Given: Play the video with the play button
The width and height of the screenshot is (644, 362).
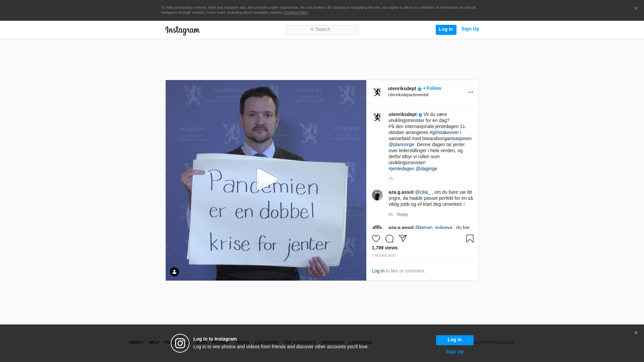Looking at the screenshot, I should [x=266, y=180].
